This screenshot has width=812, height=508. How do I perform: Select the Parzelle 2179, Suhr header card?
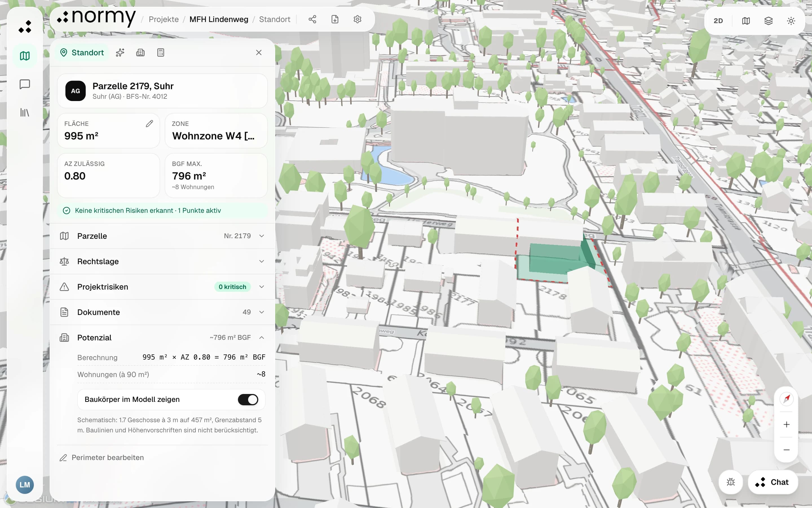coord(162,91)
